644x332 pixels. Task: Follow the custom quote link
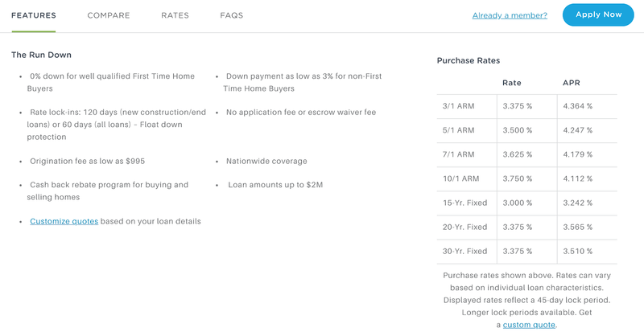(x=529, y=325)
